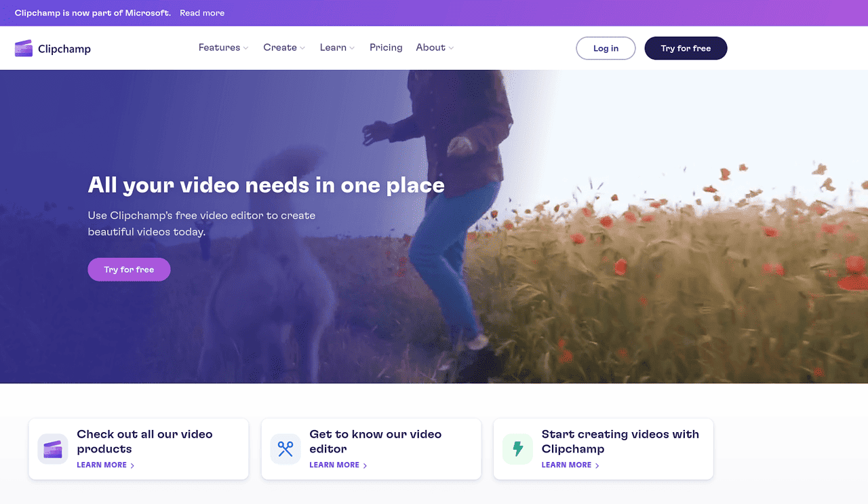The image size is (868, 504).
Task: Expand the Create dropdown chevron
Action: tap(302, 48)
